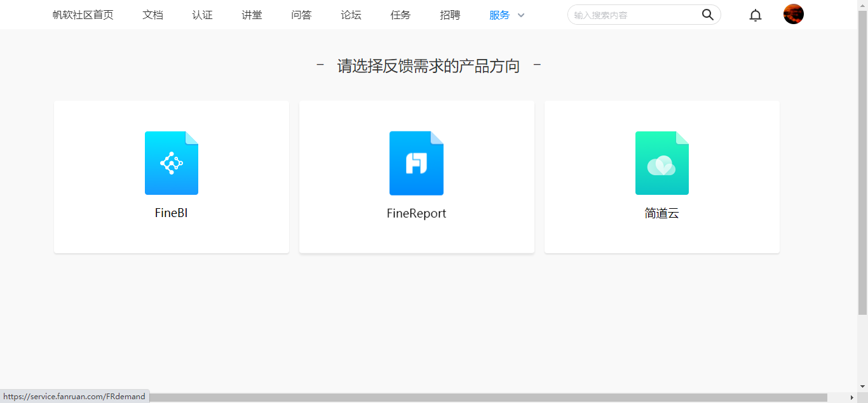Select the 服务 menu item
The width and height of the screenshot is (868, 403).
[499, 15]
